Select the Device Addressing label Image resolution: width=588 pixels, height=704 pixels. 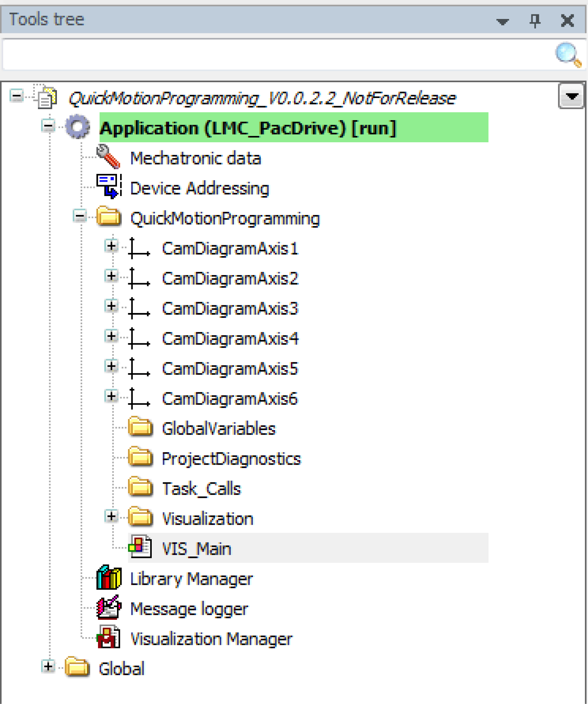pos(200,188)
